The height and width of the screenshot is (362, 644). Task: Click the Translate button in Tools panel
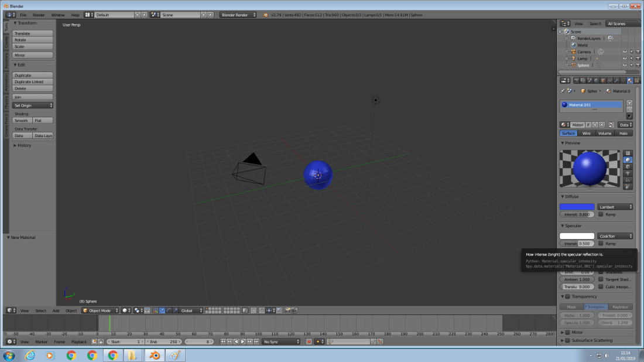click(x=32, y=33)
